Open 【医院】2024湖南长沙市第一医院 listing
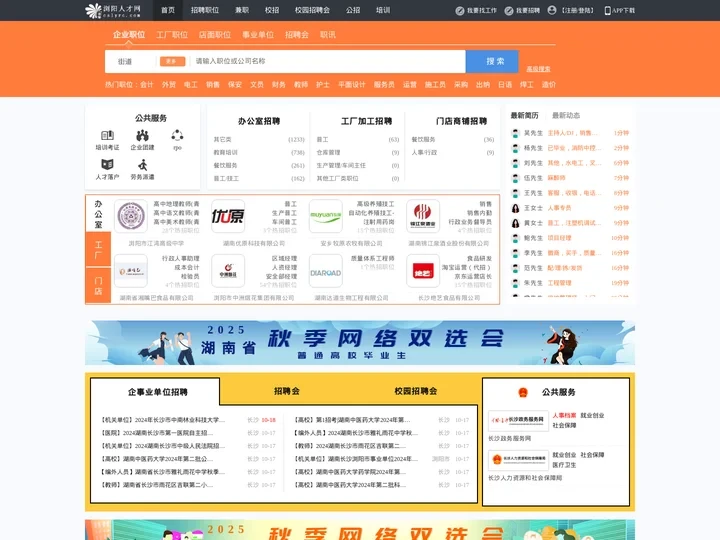This screenshot has width=720, height=540. [x=157, y=433]
